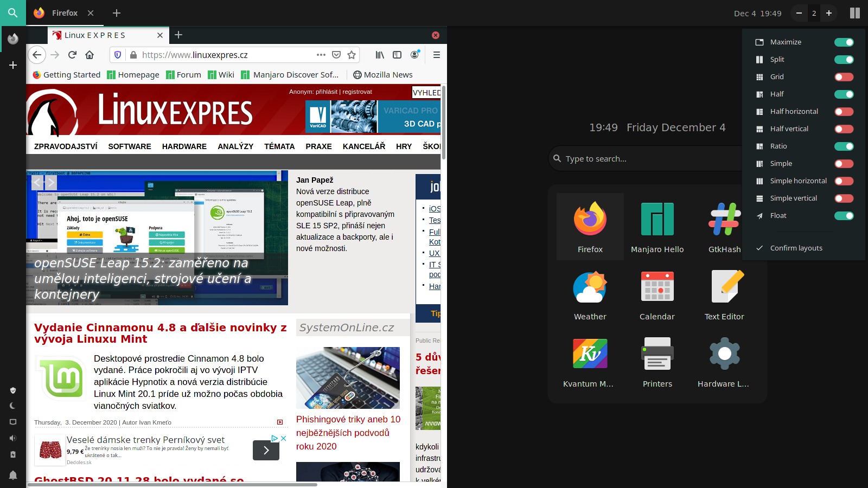Open the Cinnamon 4.8 article headline
Viewport: 868px width, 488px height.
(x=160, y=333)
